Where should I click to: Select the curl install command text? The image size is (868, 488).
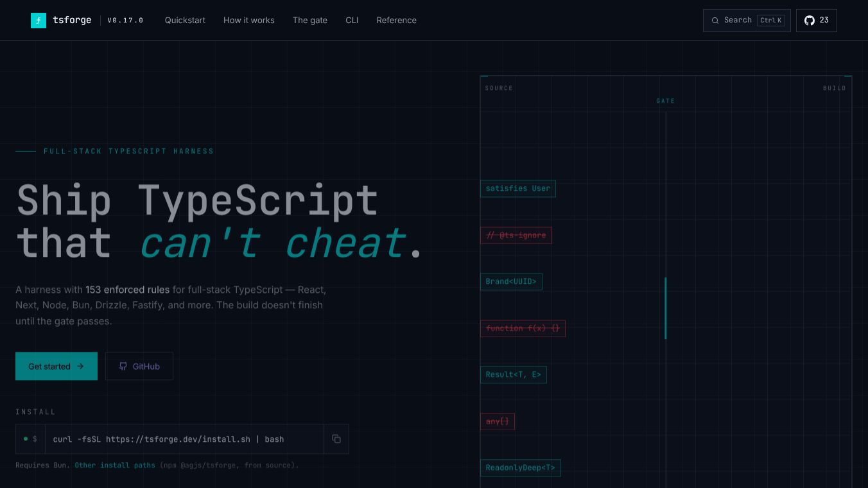tap(168, 439)
